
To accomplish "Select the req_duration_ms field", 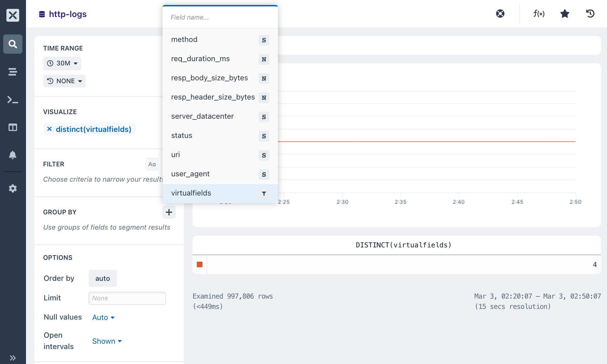I will tap(220, 59).
